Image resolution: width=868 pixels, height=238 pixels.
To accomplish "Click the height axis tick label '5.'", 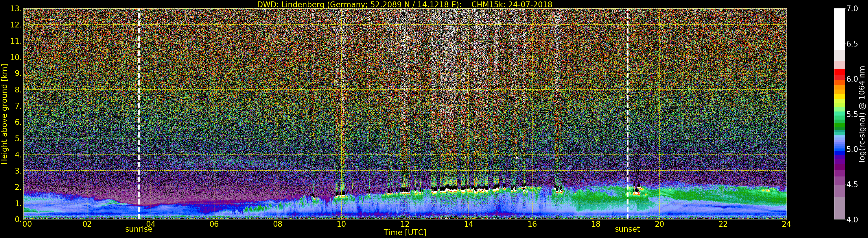I will 18,138.
